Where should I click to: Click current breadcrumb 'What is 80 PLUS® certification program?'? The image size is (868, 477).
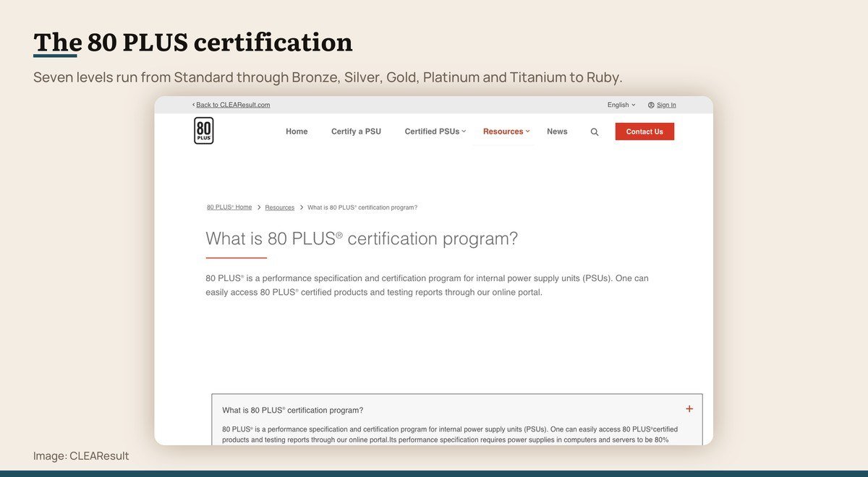[x=362, y=207]
